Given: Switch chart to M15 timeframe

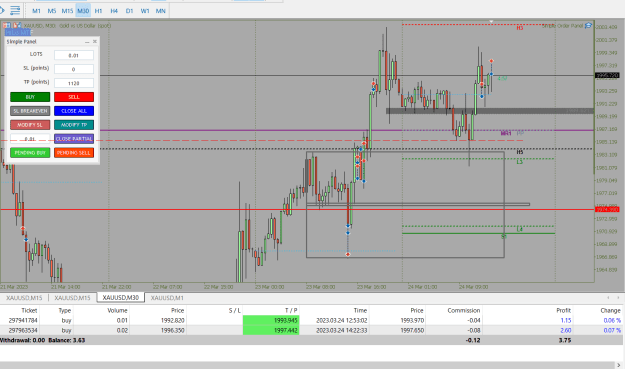Looking at the screenshot, I should (67, 11).
